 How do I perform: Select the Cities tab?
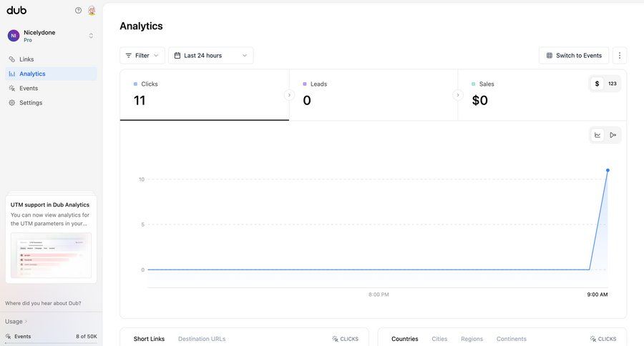pos(439,339)
